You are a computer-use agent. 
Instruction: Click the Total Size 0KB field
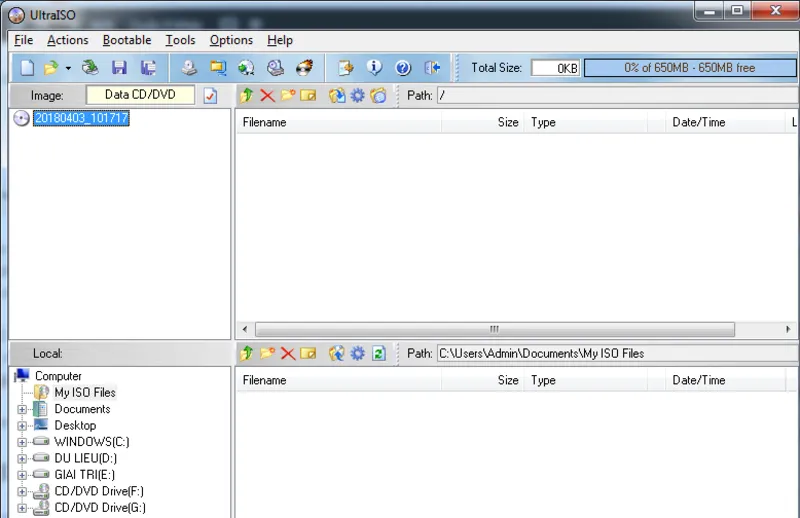556,68
